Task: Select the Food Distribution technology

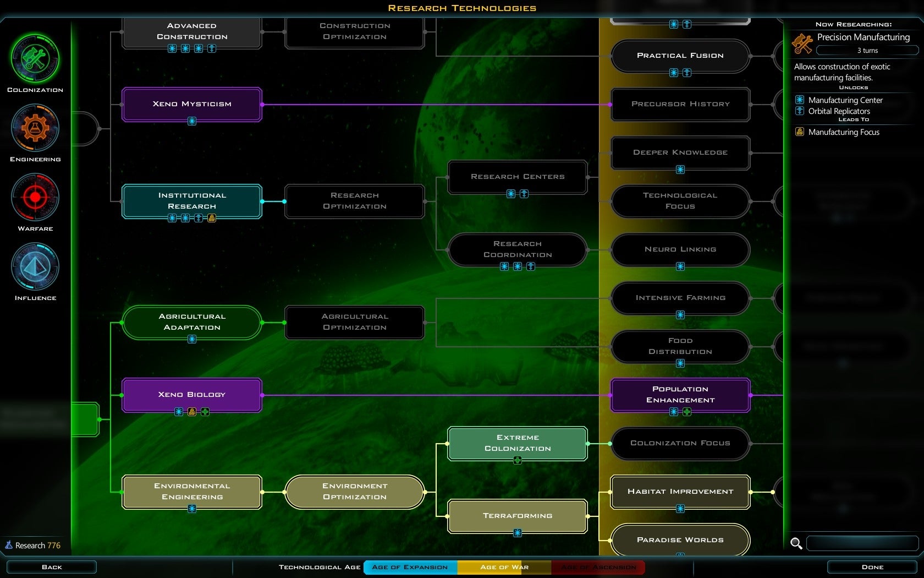Action: (680, 346)
